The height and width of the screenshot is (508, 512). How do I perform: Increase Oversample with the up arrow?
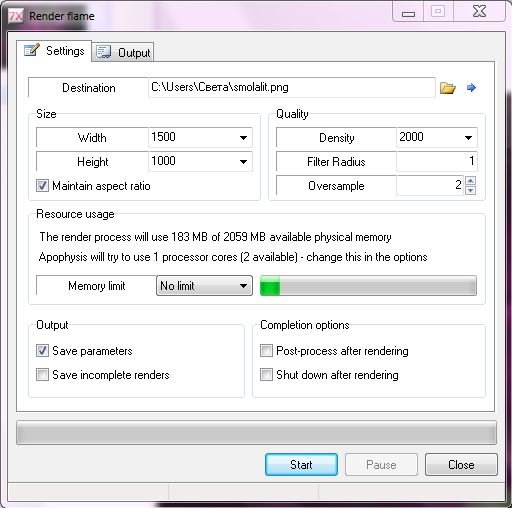(x=470, y=181)
